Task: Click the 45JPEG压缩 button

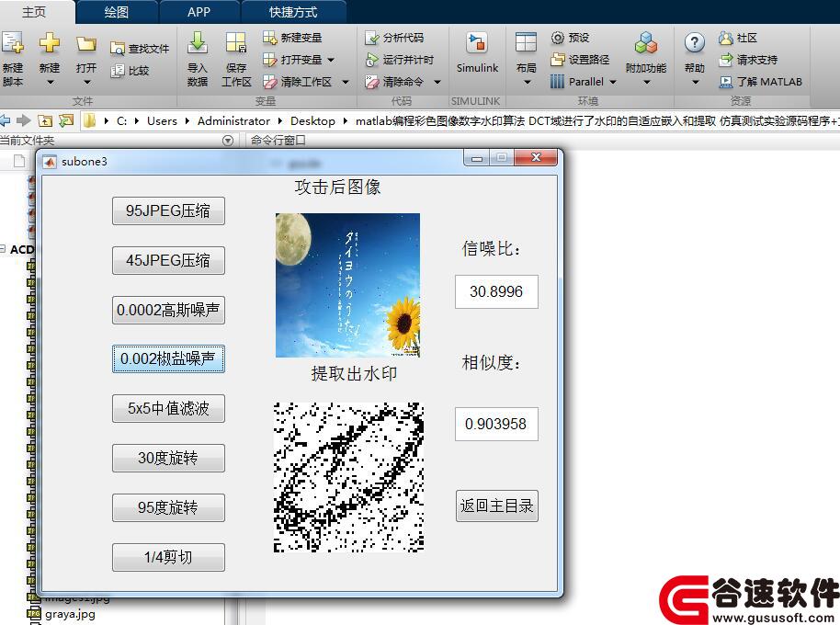Action: [x=168, y=260]
